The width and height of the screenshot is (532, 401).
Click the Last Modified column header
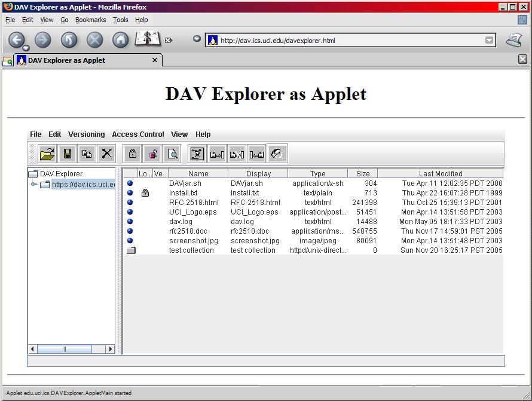(x=441, y=173)
